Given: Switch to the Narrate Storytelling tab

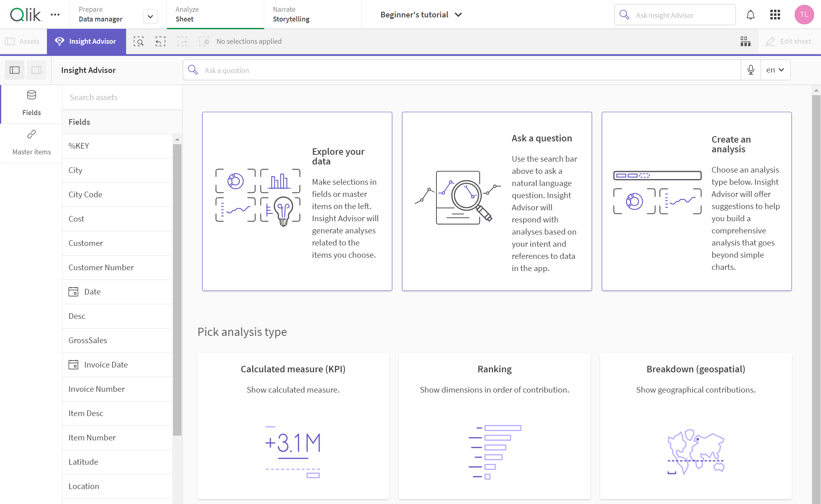Looking at the screenshot, I should (291, 14).
